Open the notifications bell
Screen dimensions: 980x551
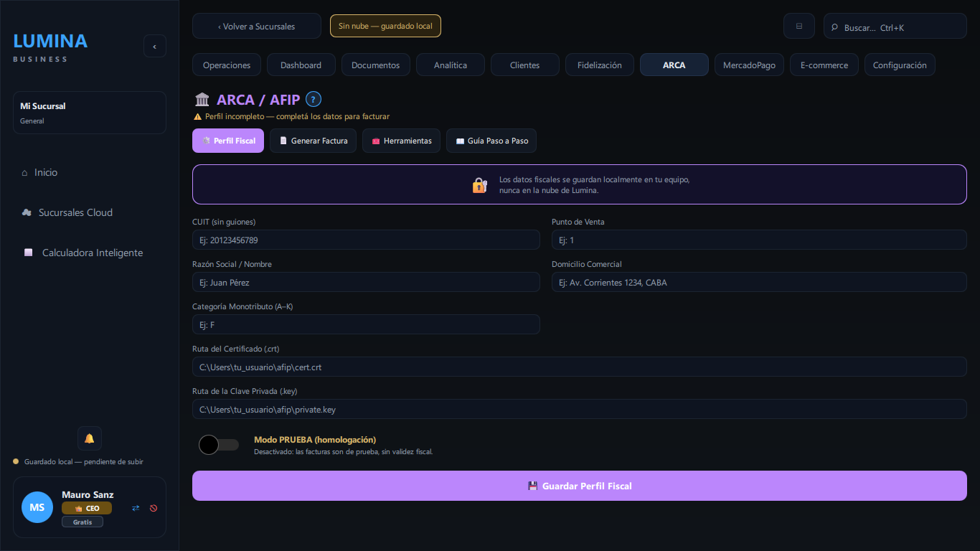tap(90, 438)
